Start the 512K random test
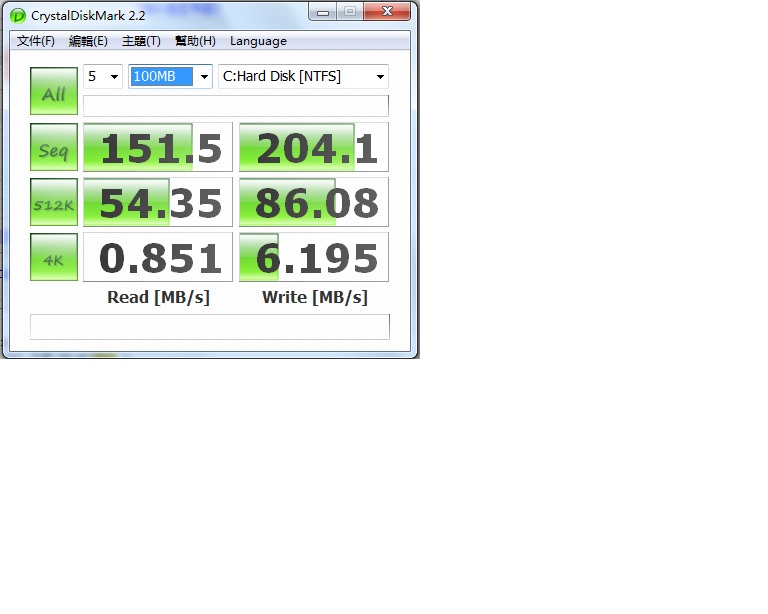The image size is (768, 614). pyautogui.click(x=54, y=202)
